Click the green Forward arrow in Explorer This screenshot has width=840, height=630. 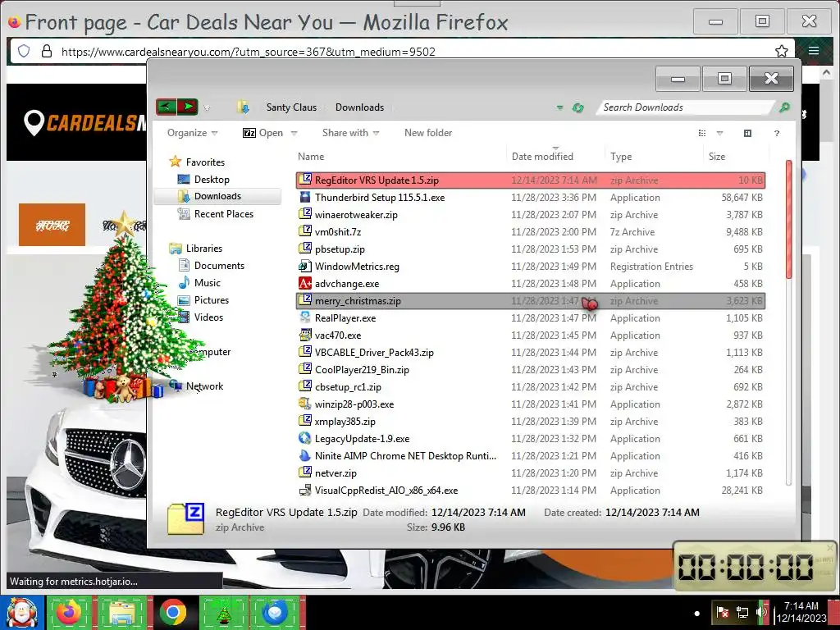click(188, 107)
